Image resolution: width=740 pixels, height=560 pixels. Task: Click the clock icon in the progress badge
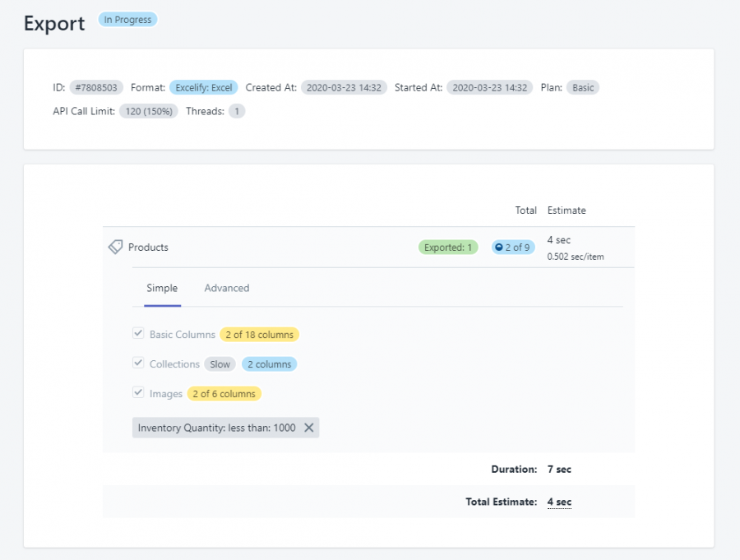(x=498, y=246)
